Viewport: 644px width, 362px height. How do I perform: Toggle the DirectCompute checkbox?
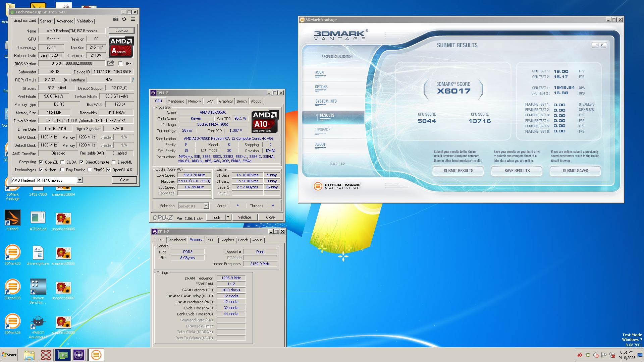82,162
